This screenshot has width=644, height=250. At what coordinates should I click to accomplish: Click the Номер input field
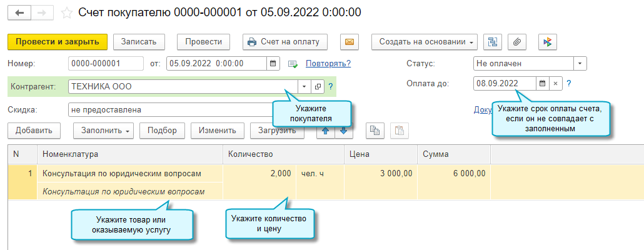(x=106, y=63)
